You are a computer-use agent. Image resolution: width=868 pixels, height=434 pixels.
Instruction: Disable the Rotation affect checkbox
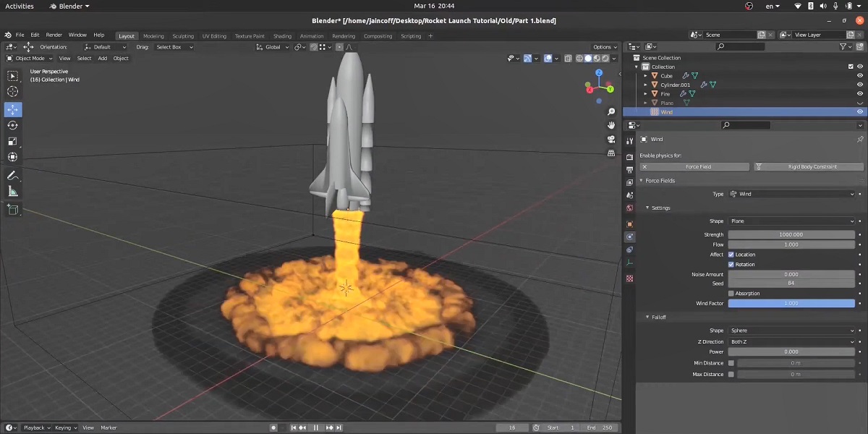[731, 264]
